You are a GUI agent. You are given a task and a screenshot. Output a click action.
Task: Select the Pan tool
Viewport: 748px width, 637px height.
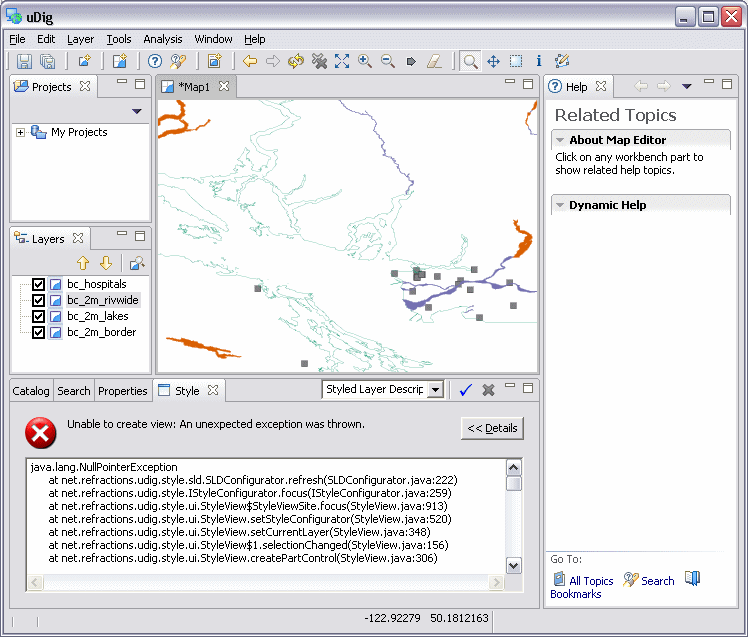click(493, 61)
